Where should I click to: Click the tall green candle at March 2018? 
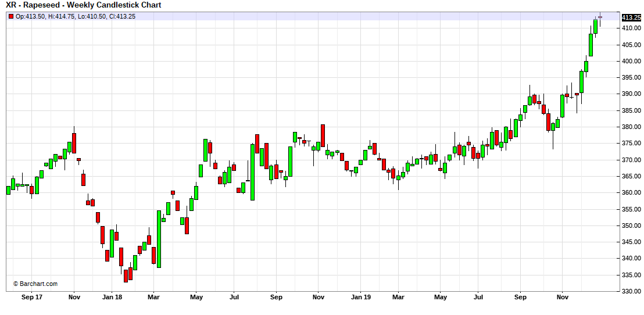pos(159,239)
